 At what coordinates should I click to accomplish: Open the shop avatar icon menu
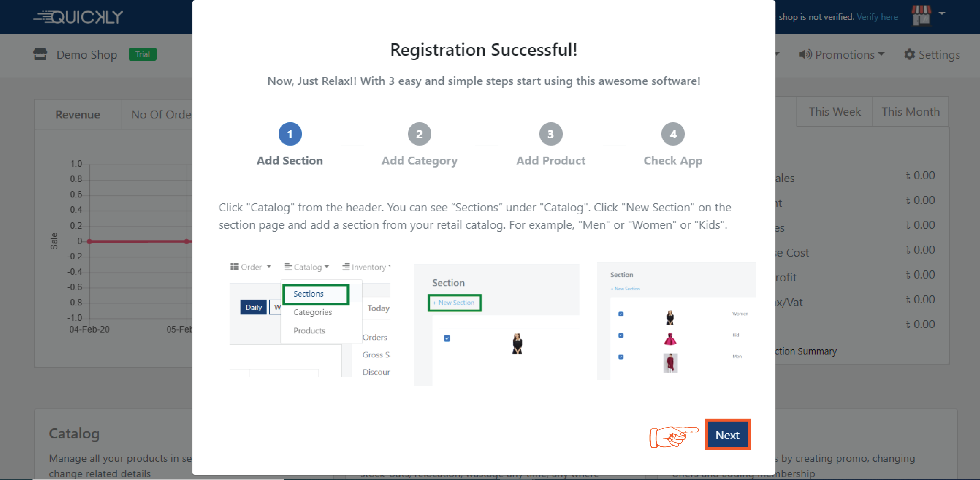(x=921, y=16)
